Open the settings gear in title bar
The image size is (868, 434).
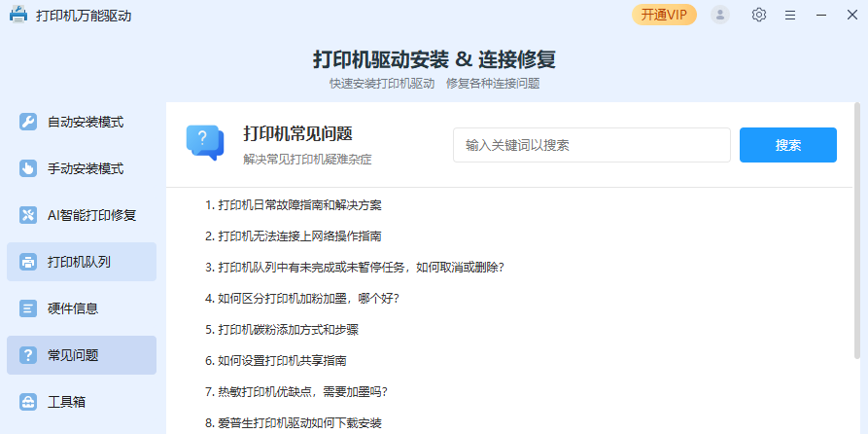coord(759,15)
